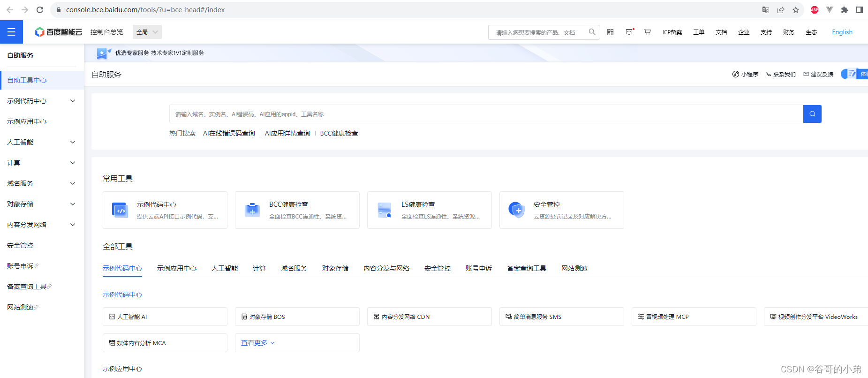Click the Vivaldi-style V extension icon
The width and height of the screenshot is (868, 378).
pos(830,10)
